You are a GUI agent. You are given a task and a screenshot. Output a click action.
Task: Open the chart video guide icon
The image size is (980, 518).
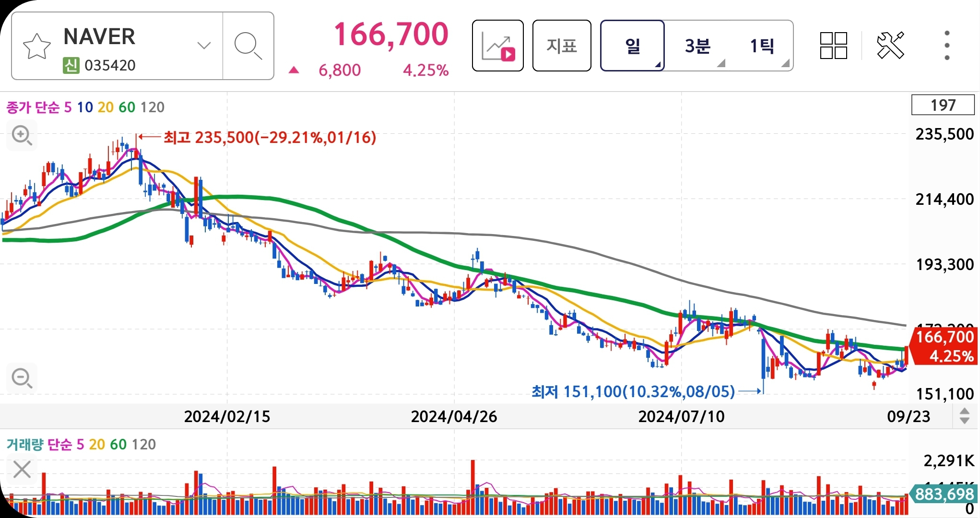coord(497,46)
